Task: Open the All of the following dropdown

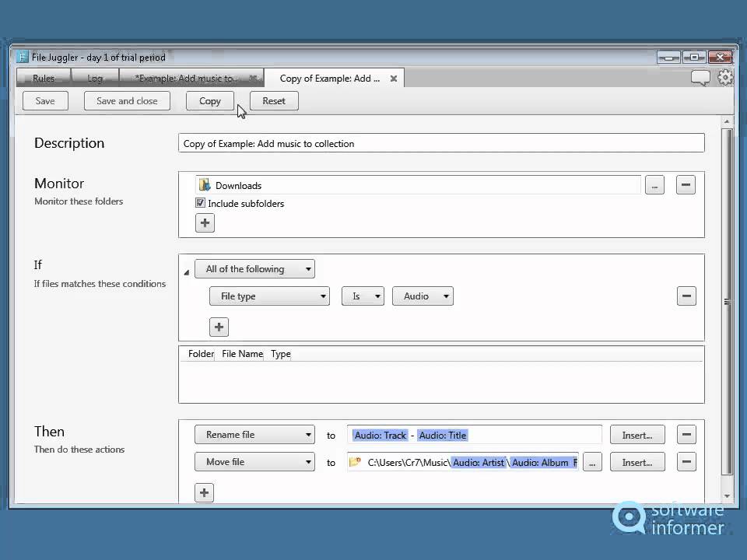Action: coord(255,269)
